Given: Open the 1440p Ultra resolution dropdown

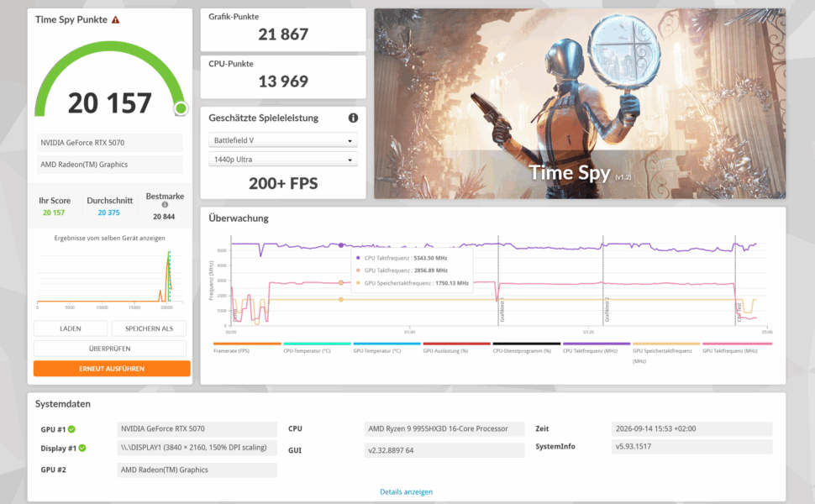Looking at the screenshot, I should 283,160.
